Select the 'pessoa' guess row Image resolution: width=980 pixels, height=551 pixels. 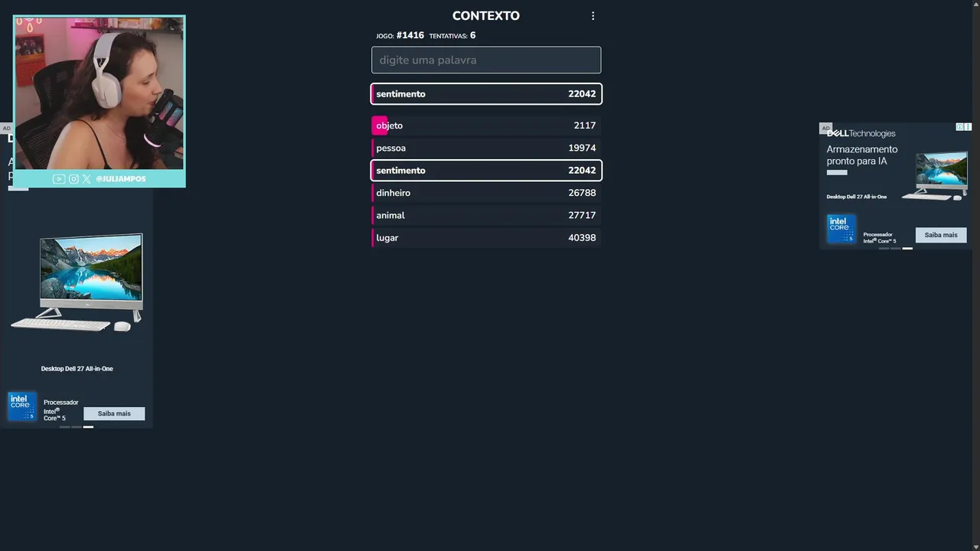pos(486,148)
